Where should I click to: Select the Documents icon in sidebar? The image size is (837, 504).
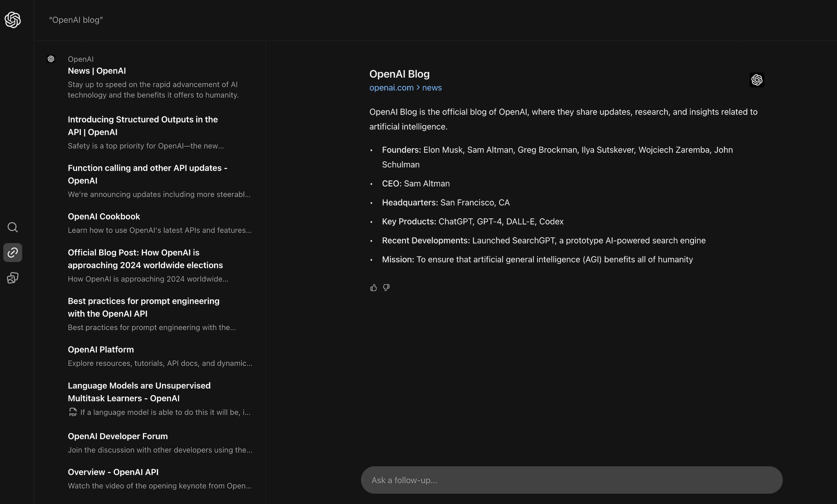(x=13, y=277)
